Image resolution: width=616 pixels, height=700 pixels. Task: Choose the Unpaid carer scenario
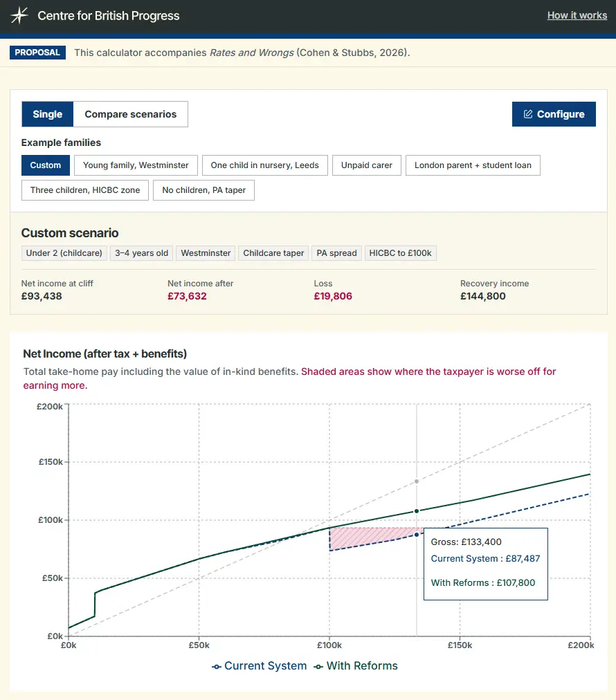coord(366,165)
